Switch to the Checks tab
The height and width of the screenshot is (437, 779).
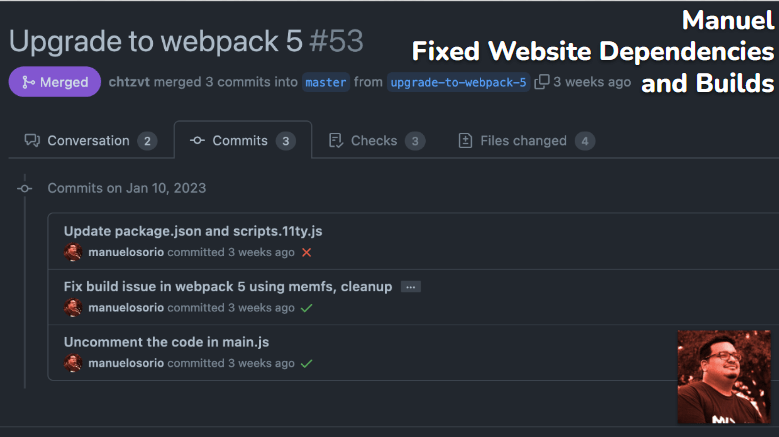(x=376, y=141)
